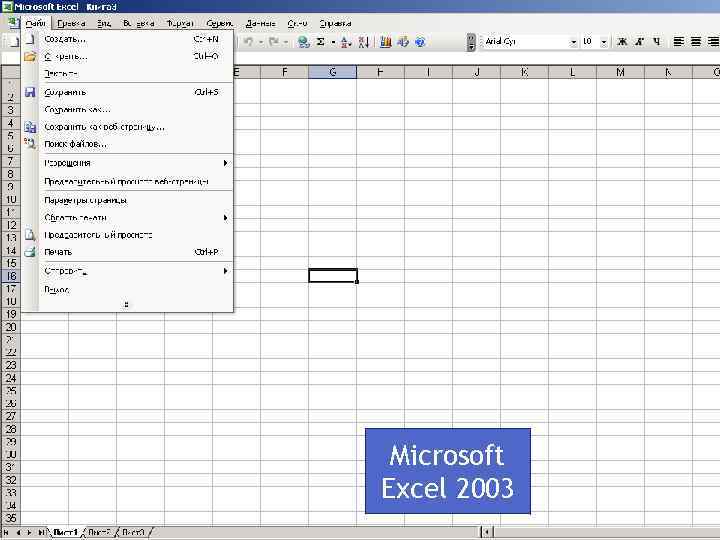
Task: Click the Sort Ascending icon
Action: click(x=346, y=42)
